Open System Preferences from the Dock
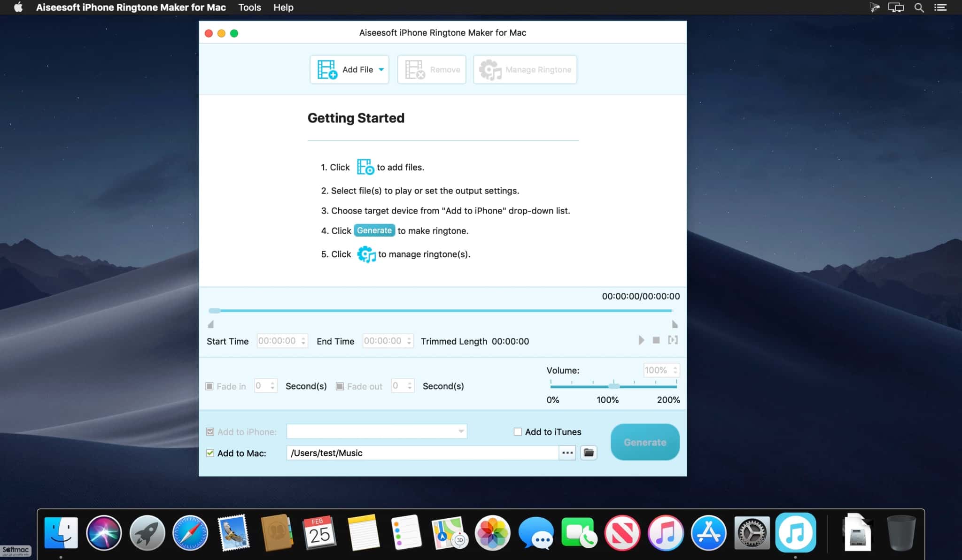The height and width of the screenshot is (560, 962). click(752, 533)
